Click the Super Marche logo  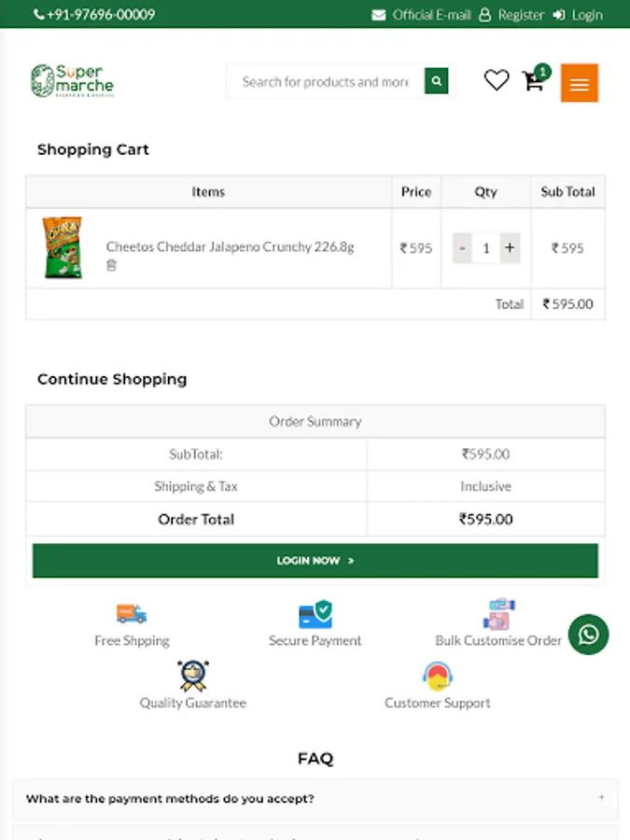pyautogui.click(x=72, y=81)
